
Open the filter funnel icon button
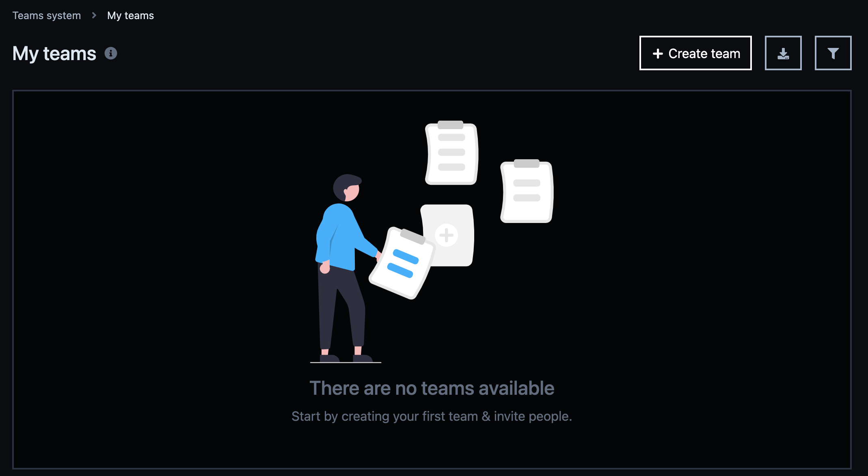click(833, 53)
